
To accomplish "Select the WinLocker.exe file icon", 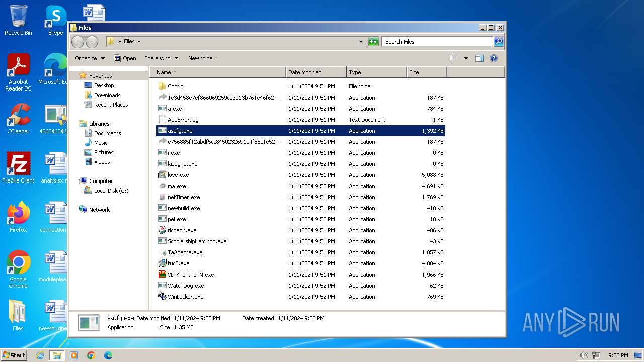I will tap(162, 297).
